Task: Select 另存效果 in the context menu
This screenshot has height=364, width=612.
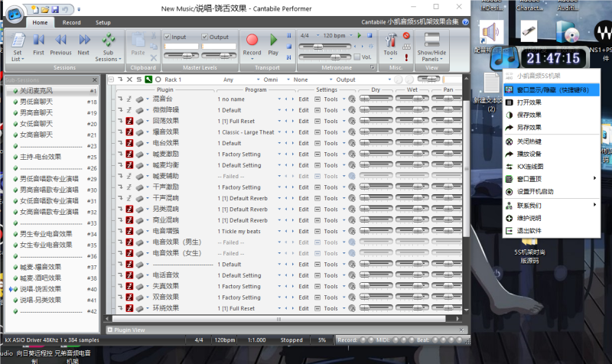Action: (x=551, y=128)
